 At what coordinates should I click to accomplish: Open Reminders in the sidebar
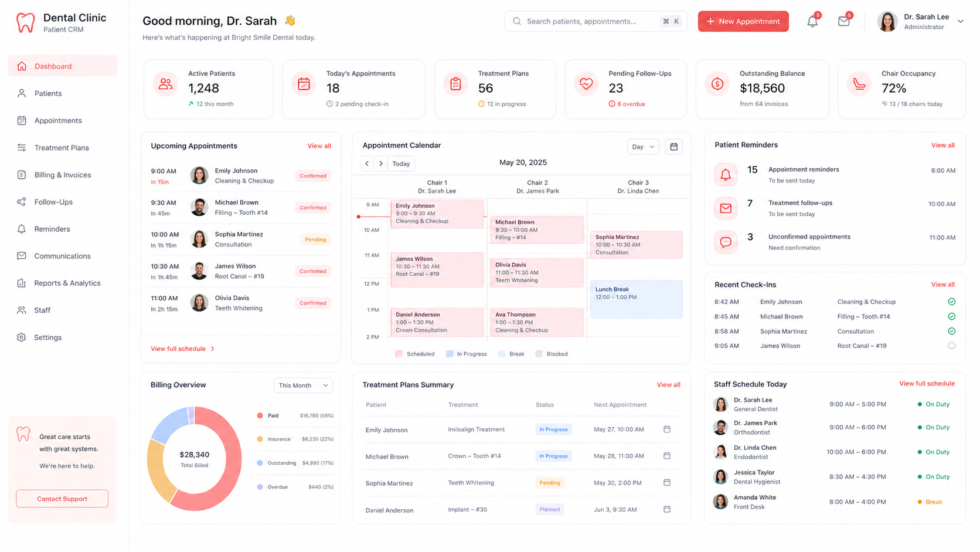63,229
